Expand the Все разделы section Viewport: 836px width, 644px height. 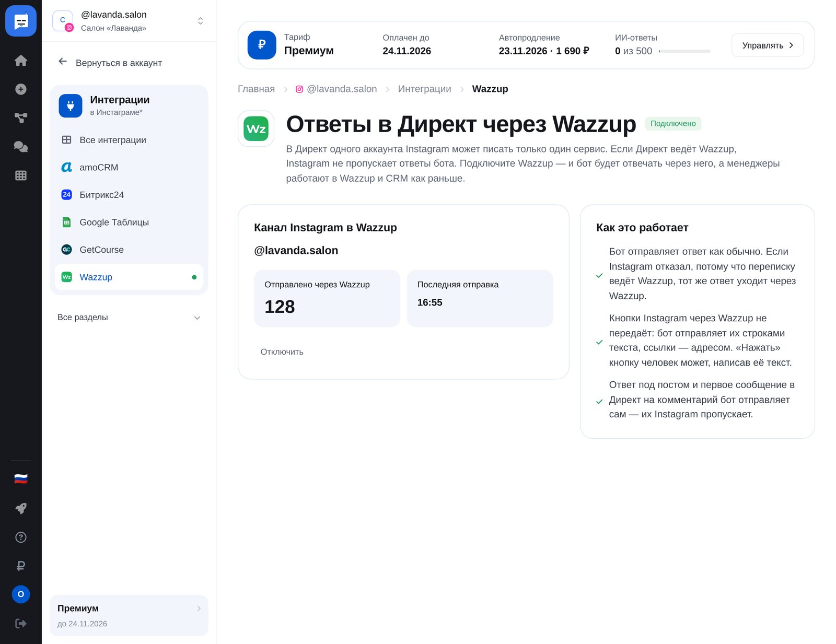tap(129, 318)
